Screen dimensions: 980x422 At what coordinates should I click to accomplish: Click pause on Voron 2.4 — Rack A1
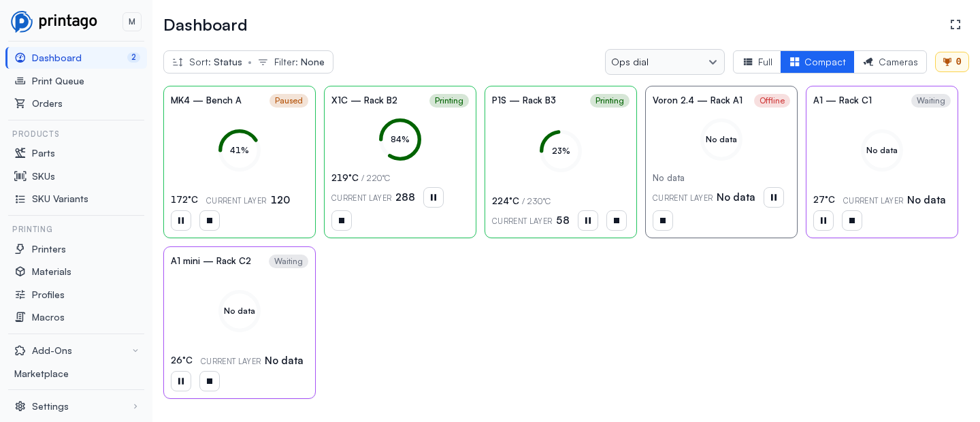pyautogui.click(x=774, y=197)
